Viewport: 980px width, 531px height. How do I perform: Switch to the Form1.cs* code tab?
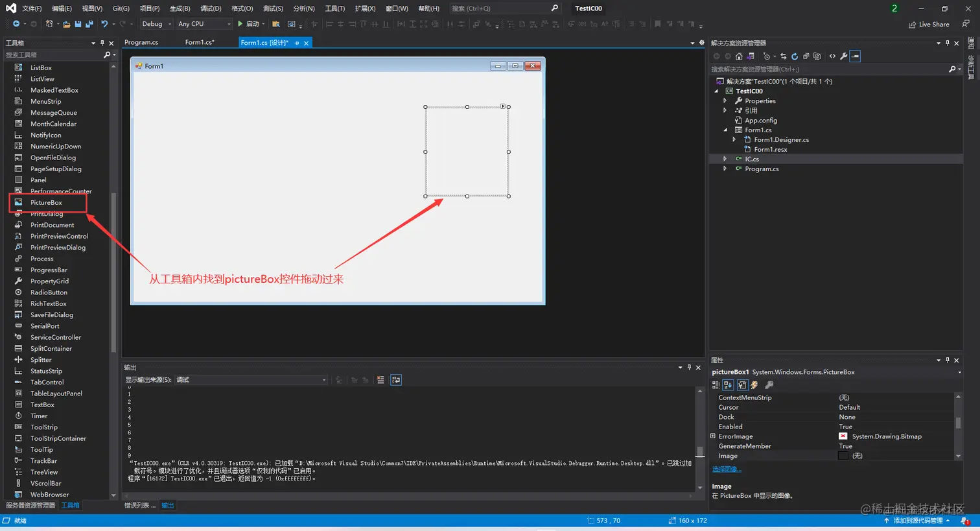click(x=200, y=43)
